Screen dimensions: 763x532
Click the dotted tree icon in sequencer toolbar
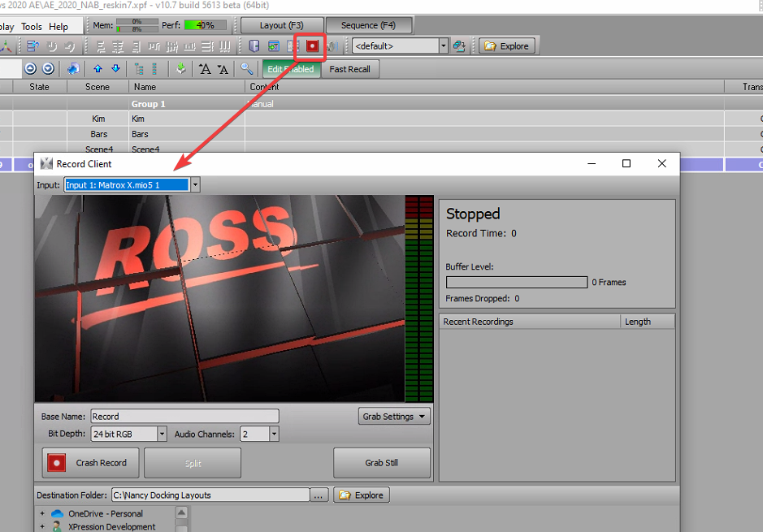click(154, 69)
